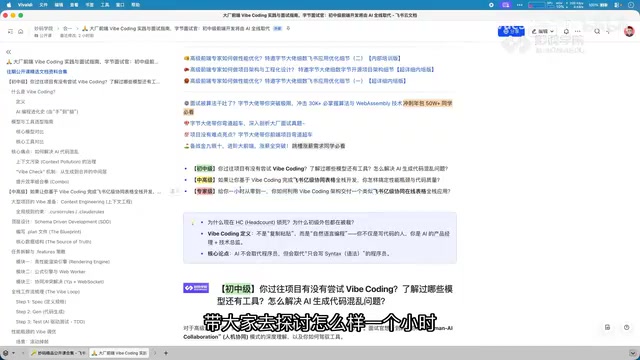This screenshot has width=640, height=360.
Task: Click 【初中级】 bullet about Vibe Coding tools
Action: [320, 169]
